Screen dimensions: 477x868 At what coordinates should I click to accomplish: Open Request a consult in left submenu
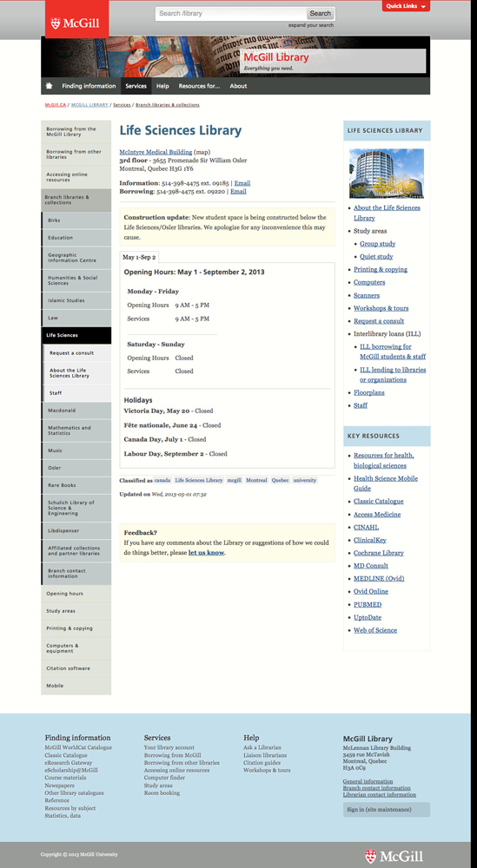77,353
